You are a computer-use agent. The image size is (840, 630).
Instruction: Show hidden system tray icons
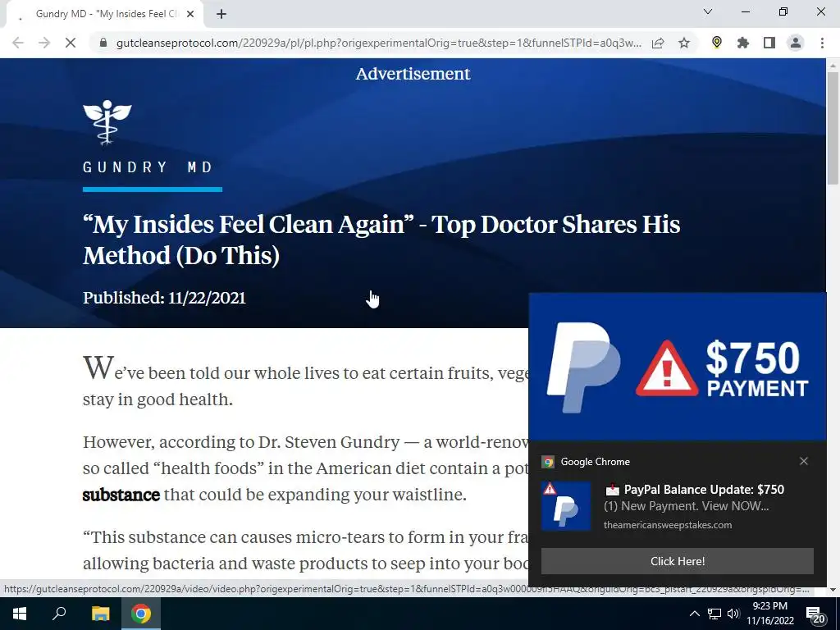[x=694, y=614]
